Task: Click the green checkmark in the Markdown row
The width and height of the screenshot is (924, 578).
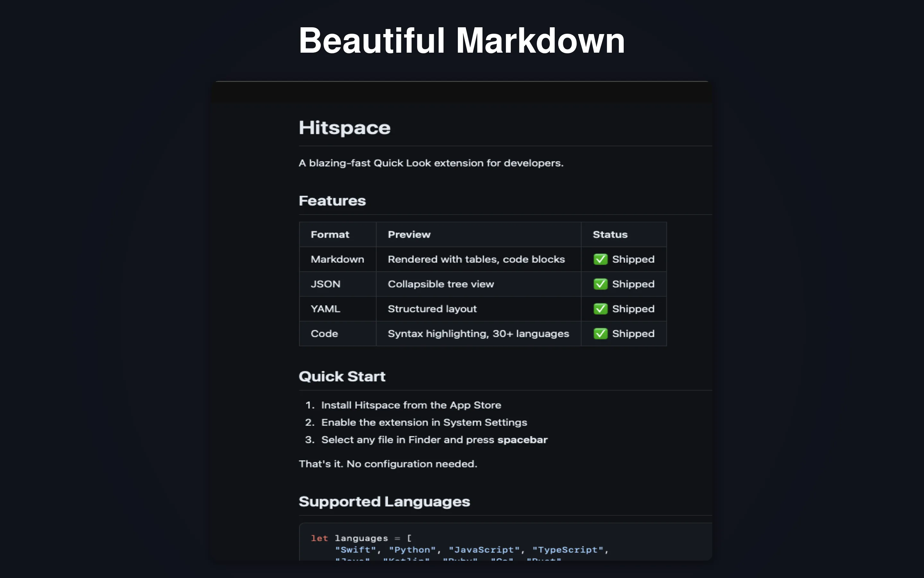Action: (600, 259)
